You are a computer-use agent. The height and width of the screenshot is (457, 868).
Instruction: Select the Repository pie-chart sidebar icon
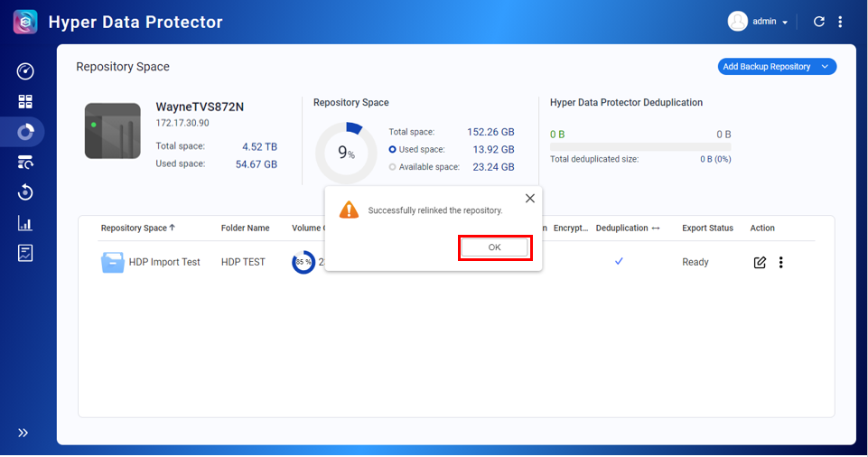coord(25,133)
